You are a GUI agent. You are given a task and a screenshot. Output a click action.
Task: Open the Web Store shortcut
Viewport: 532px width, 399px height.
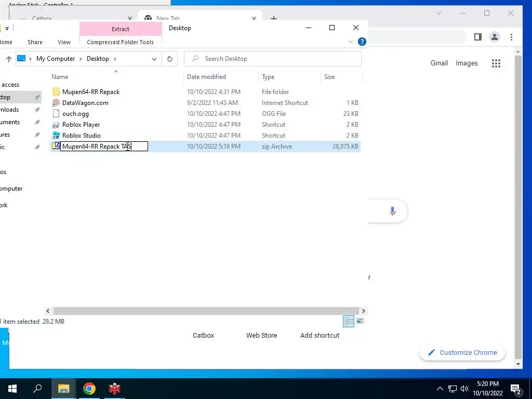262,335
